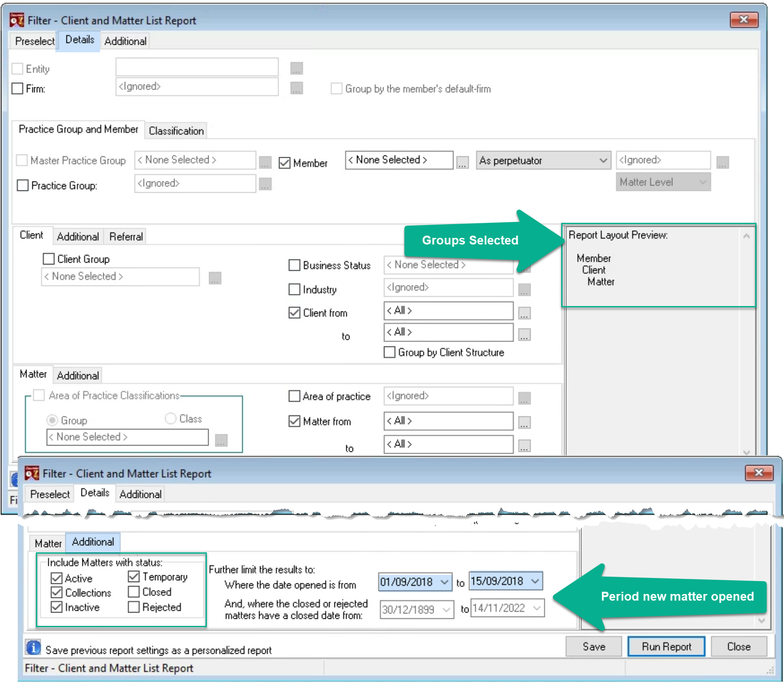Open the Referral tab
Screen dimensions: 784x683
[x=126, y=237]
